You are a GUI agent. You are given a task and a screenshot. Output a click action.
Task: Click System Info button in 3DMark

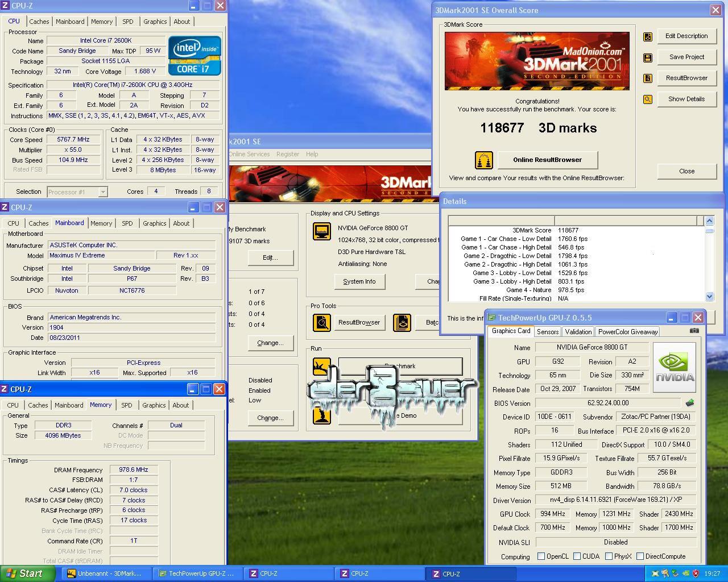pos(359,281)
